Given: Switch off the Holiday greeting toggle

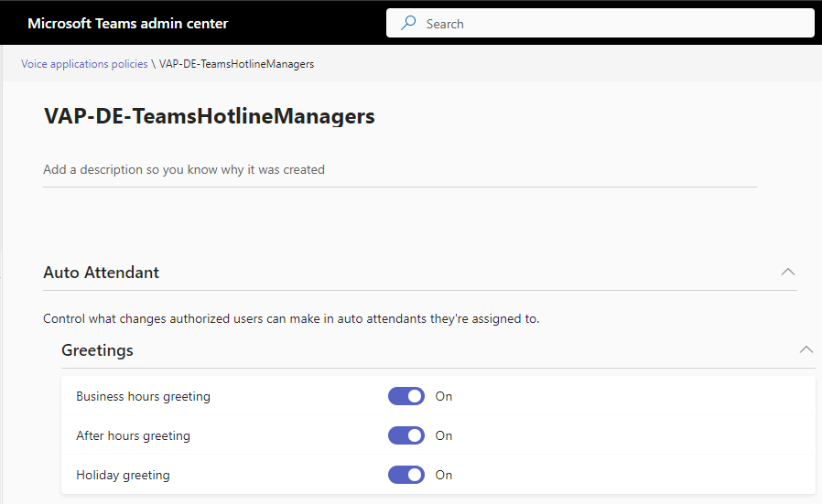Looking at the screenshot, I should pyautogui.click(x=406, y=475).
